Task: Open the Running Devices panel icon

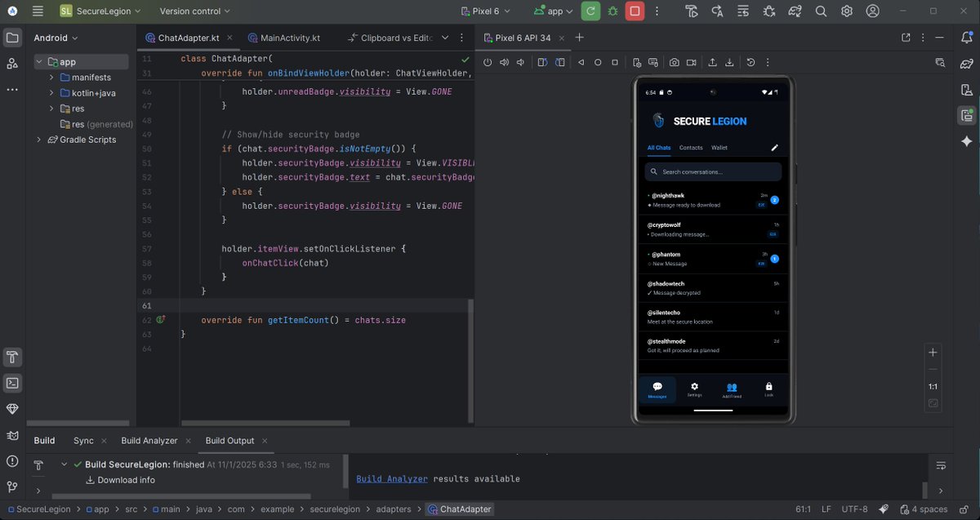Action: tap(967, 115)
